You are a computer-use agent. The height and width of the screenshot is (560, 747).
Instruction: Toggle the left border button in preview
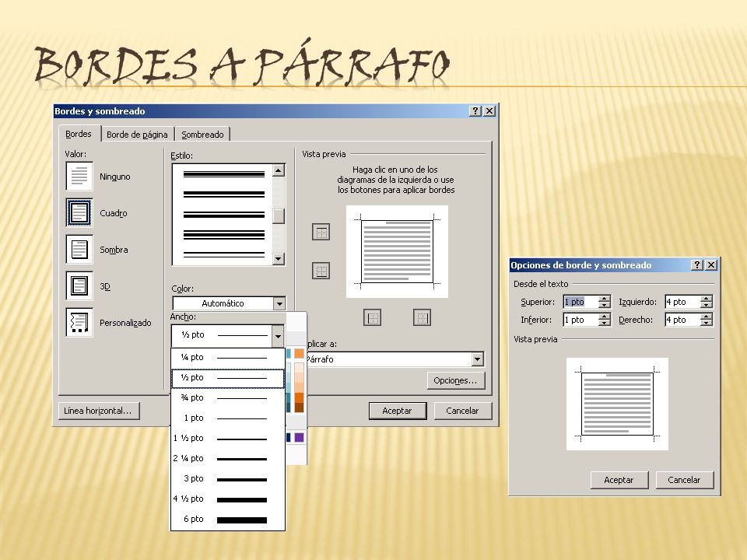click(372, 317)
